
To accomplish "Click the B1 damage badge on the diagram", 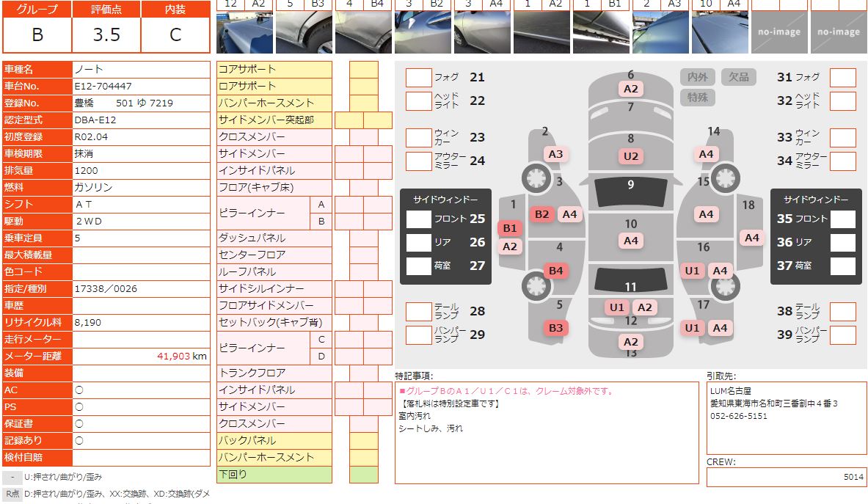I will pyautogui.click(x=510, y=228).
